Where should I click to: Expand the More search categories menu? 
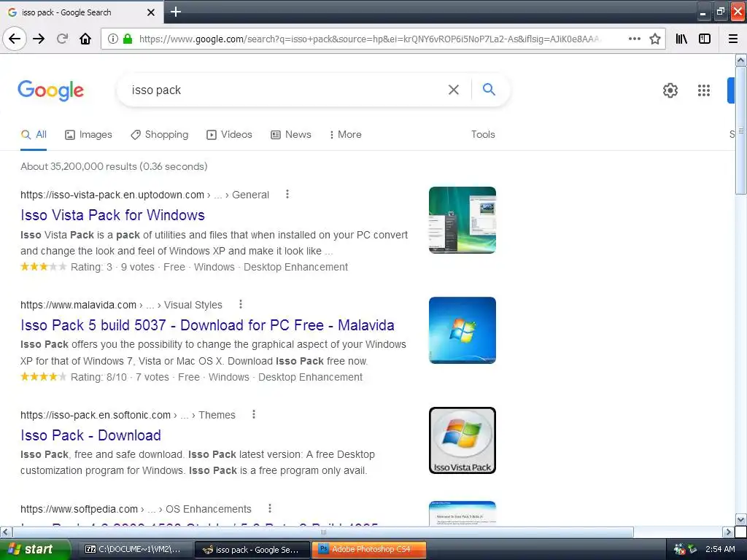(x=345, y=135)
